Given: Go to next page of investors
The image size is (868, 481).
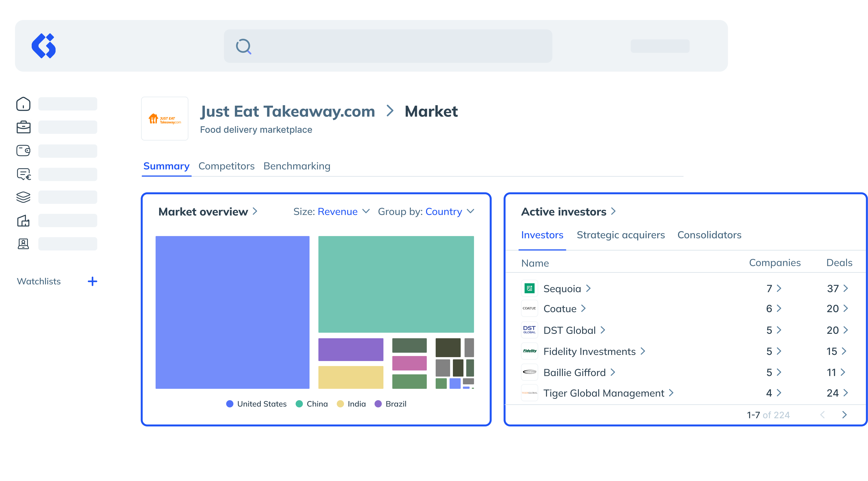Looking at the screenshot, I should pyautogui.click(x=844, y=415).
